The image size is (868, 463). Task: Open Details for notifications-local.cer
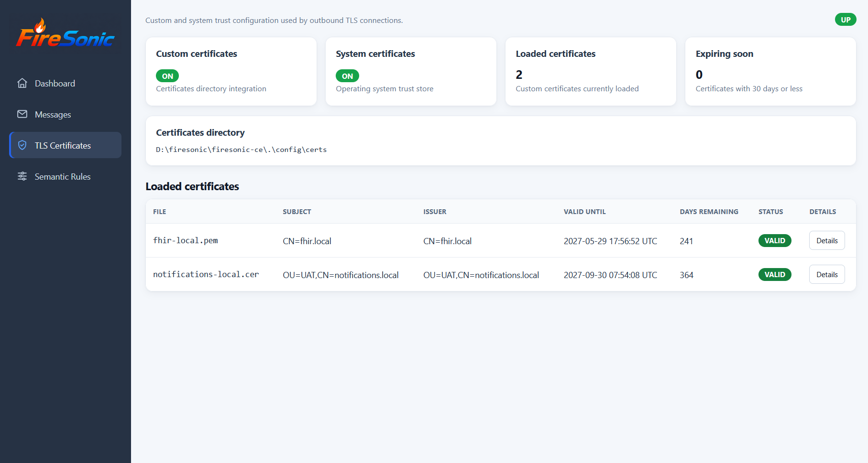827,275
